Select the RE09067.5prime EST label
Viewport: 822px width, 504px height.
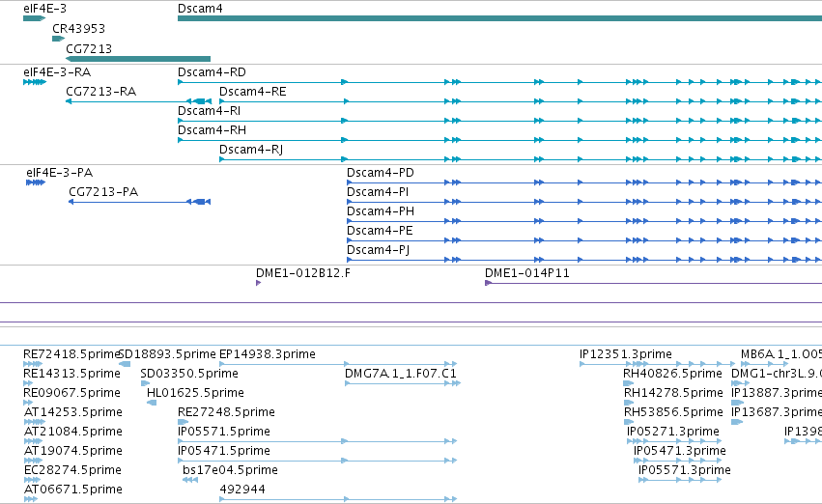coord(71,394)
